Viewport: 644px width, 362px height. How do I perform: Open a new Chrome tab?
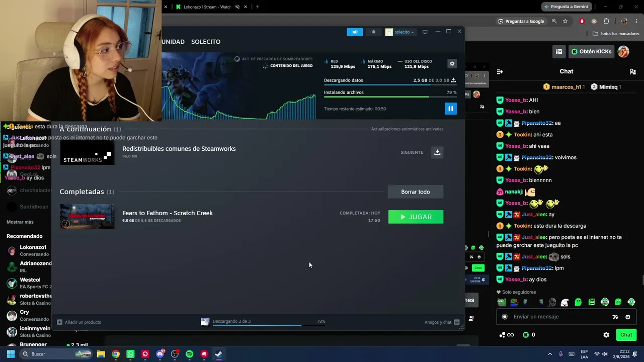point(258,7)
